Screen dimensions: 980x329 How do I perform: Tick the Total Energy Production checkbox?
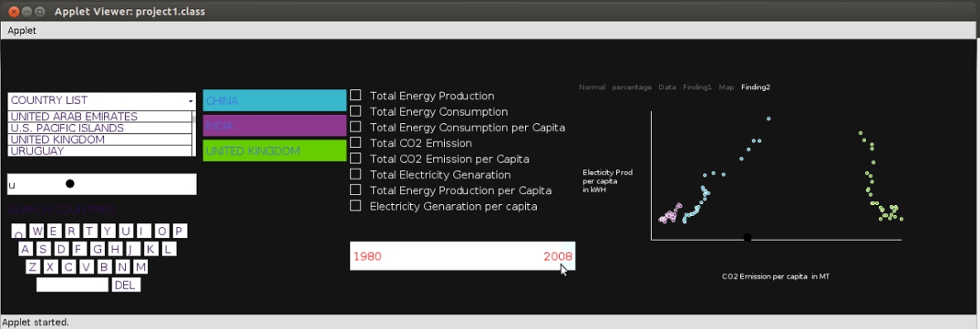click(x=356, y=96)
